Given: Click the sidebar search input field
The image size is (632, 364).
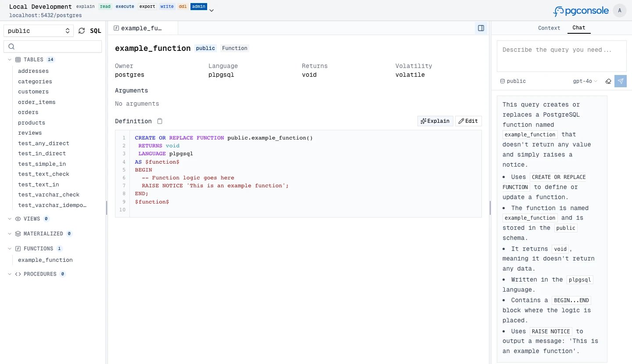Looking at the screenshot, I should point(53,46).
